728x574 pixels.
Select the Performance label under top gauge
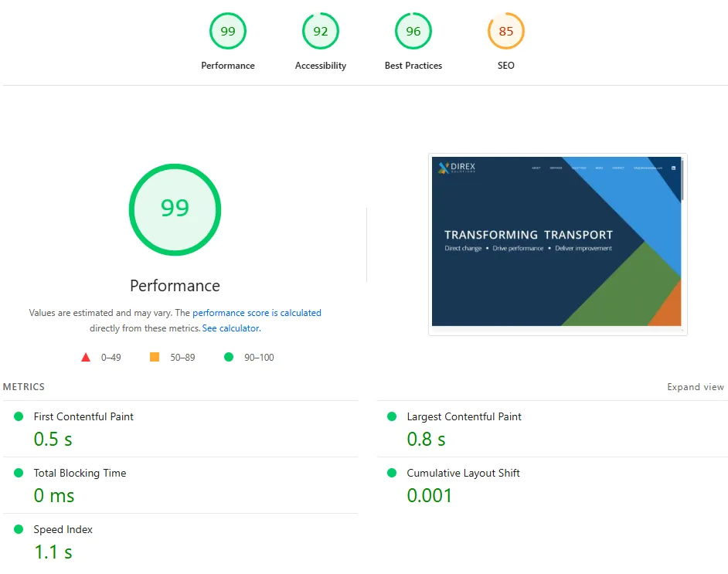click(227, 66)
